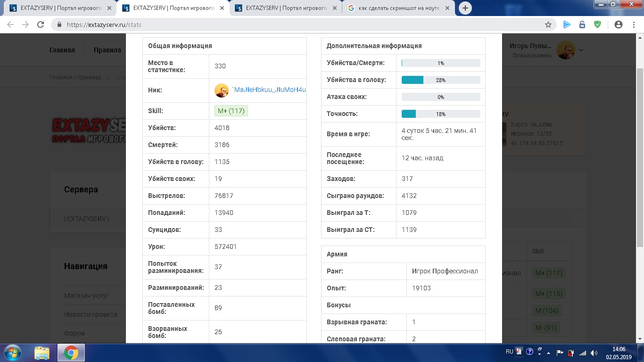Open the Chrome profile account icon
Viewport: 644px width, 362px height.
tap(618, 25)
